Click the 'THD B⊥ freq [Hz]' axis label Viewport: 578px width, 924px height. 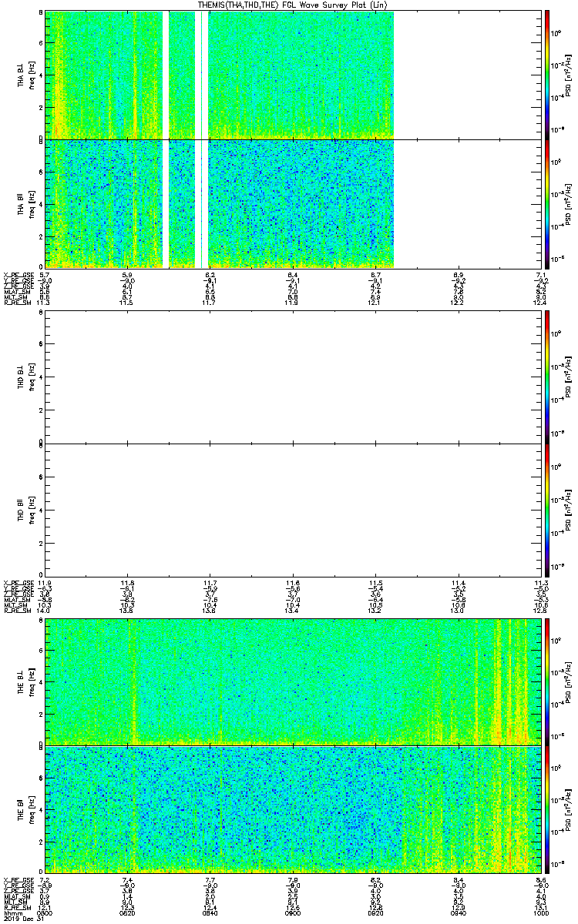coord(26,377)
